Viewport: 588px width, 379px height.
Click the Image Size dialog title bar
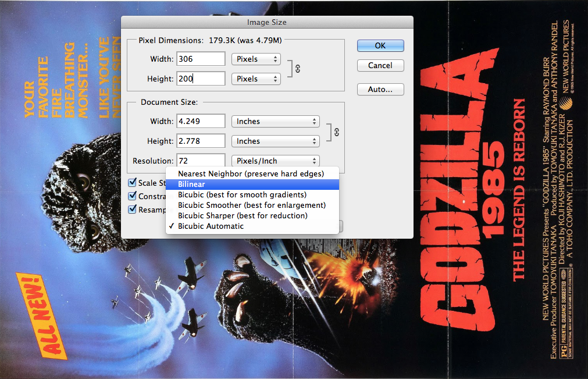267,22
